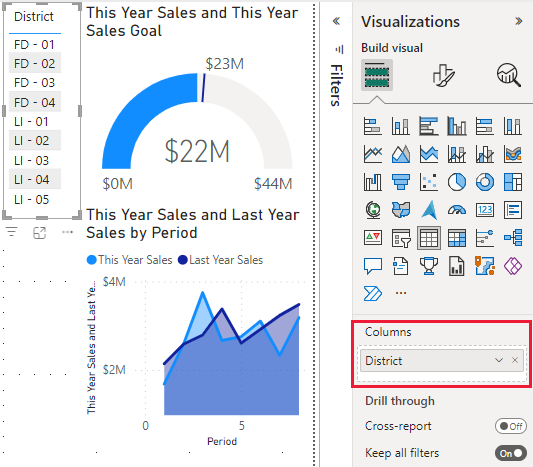Image resolution: width=533 pixels, height=467 pixels.
Task: Choose the Stacked area chart visual
Action: pos(429,154)
